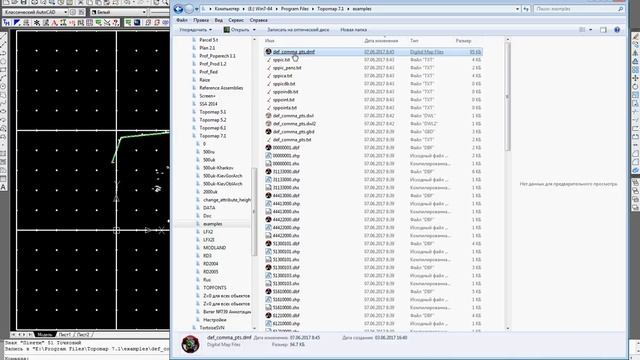Select the 500uk-Kharkov folder
Image resolution: width=640 pixels, height=360 pixels.
click(x=218, y=168)
